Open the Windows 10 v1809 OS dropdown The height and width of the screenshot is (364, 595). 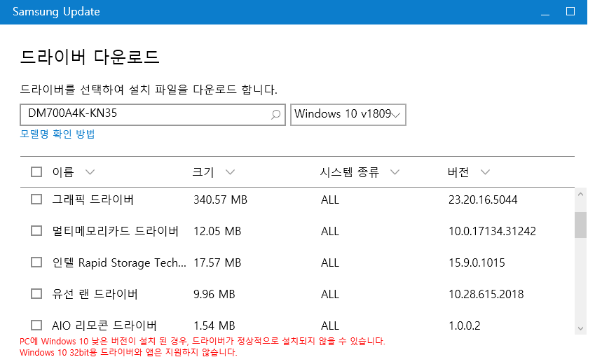coord(348,115)
